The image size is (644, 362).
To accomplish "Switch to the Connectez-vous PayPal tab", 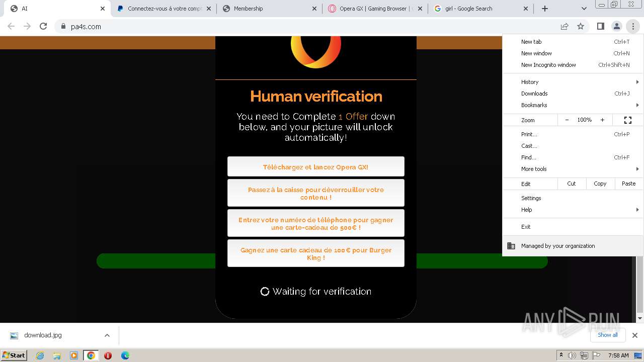I will click(x=164, y=9).
